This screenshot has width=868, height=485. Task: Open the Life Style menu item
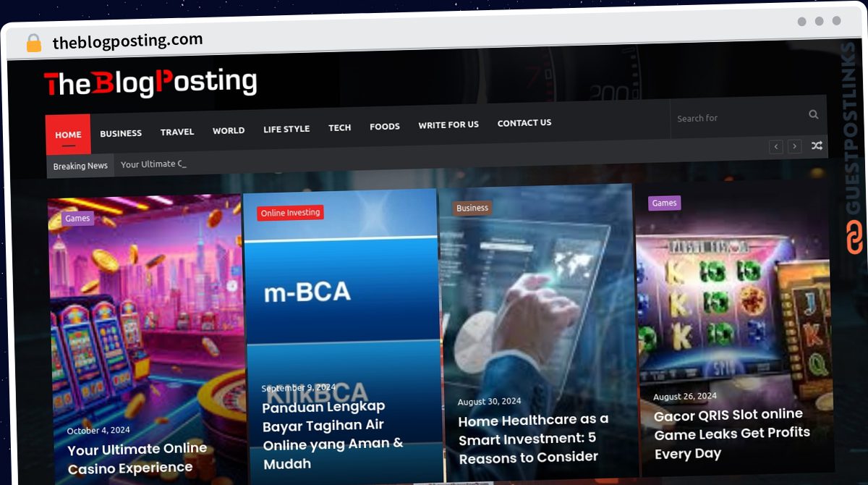[x=286, y=129]
